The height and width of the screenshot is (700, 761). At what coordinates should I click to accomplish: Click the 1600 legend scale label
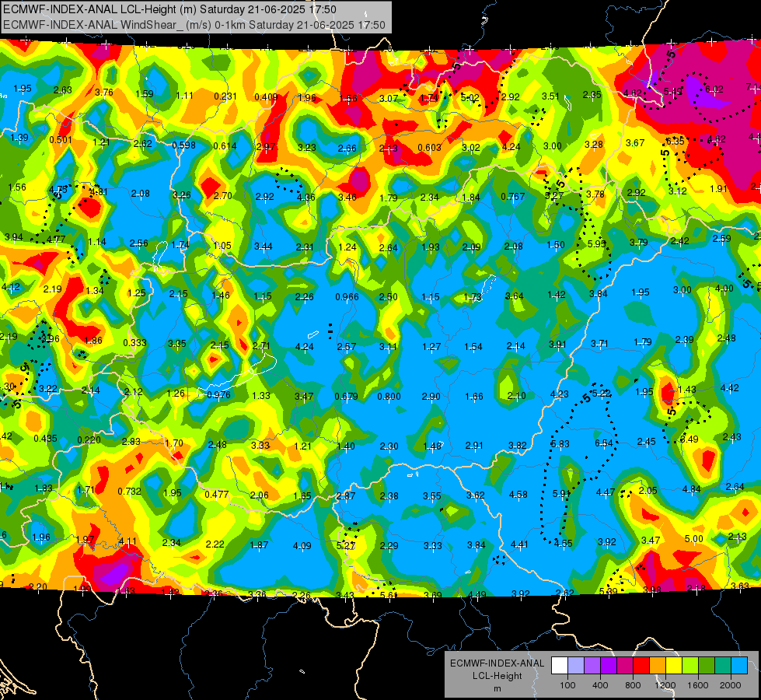point(698,685)
